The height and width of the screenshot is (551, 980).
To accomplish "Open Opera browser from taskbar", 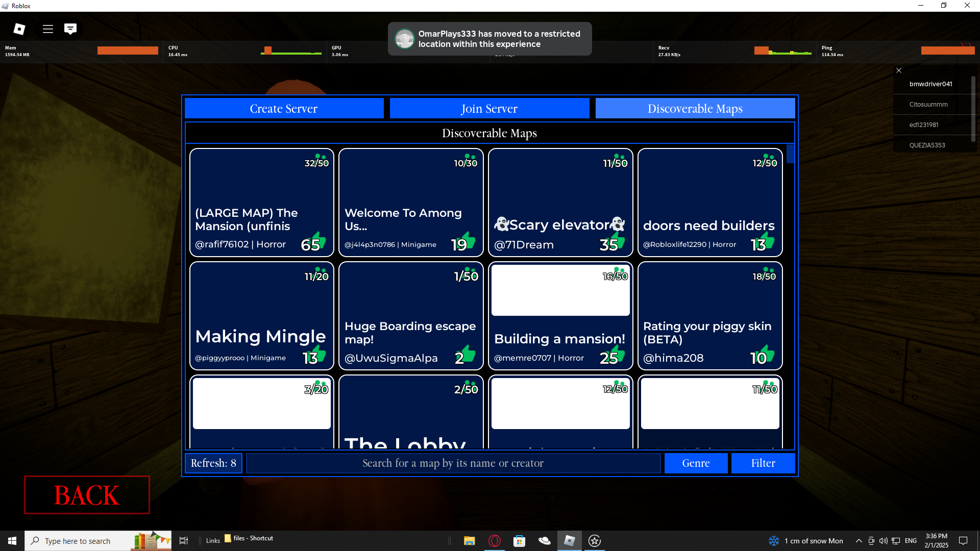I will 495,541.
